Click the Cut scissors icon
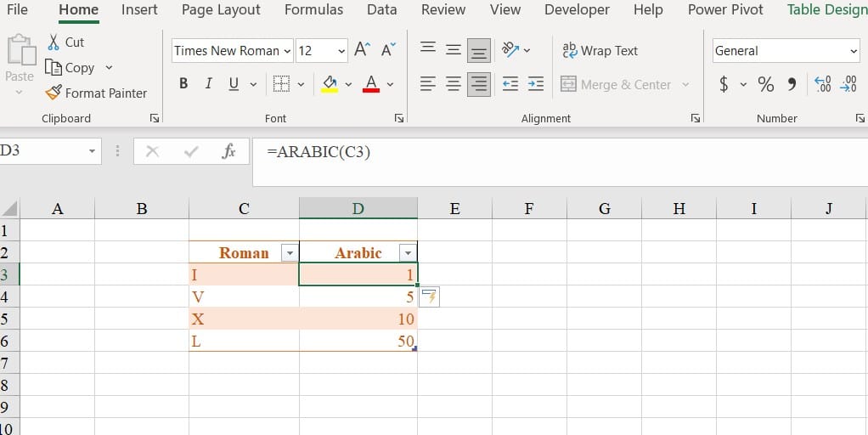Image resolution: width=868 pixels, height=435 pixels. (54, 42)
